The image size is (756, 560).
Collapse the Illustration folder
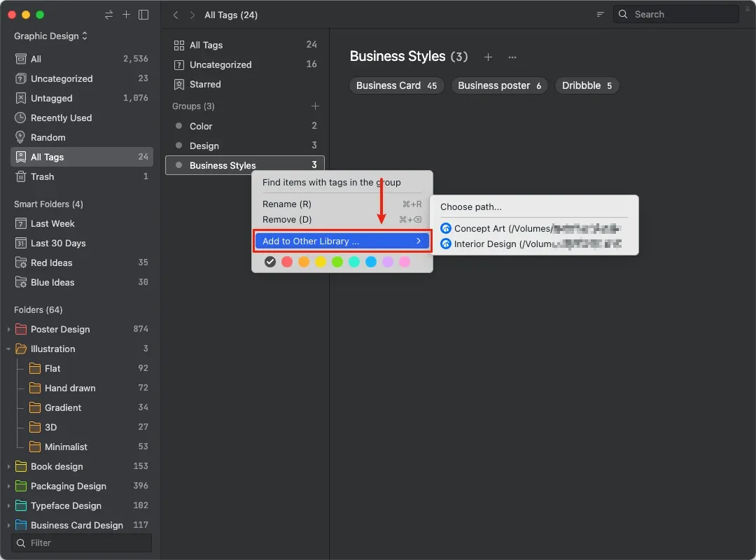[x=8, y=349]
